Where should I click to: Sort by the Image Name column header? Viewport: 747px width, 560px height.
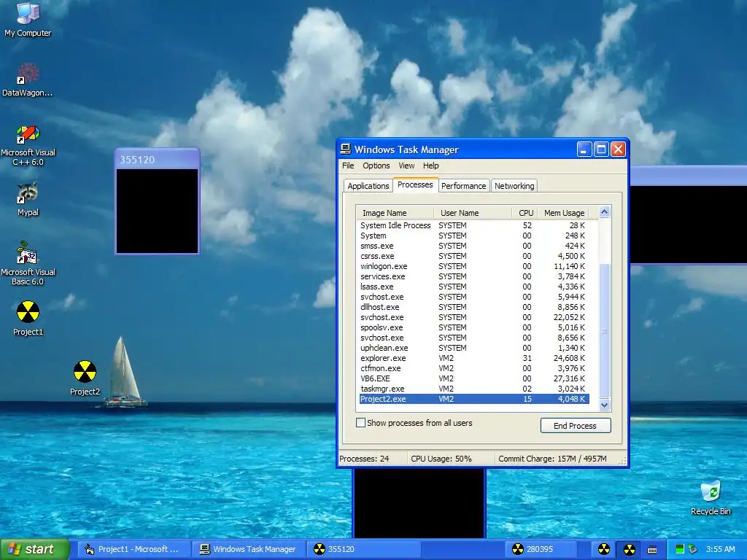(395, 213)
